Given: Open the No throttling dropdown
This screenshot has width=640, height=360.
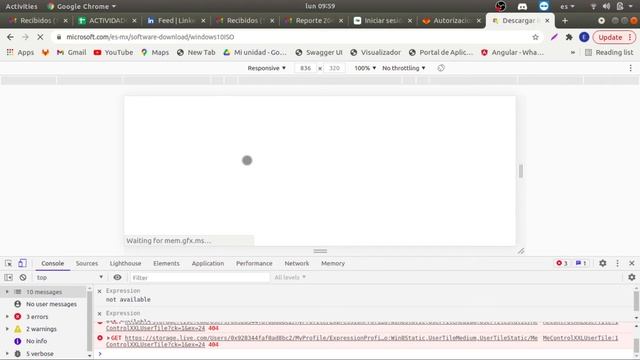Looking at the screenshot, I should click(x=404, y=68).
